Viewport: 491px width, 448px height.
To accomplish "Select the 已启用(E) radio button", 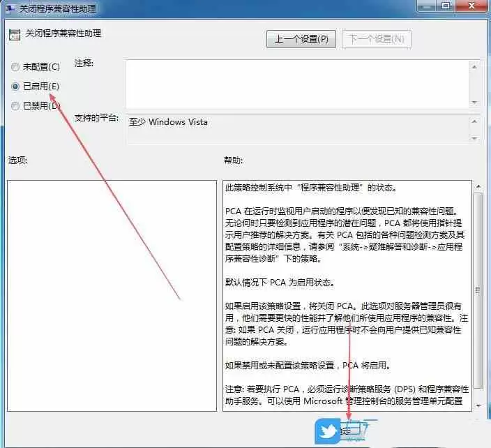I will point(15,86).
